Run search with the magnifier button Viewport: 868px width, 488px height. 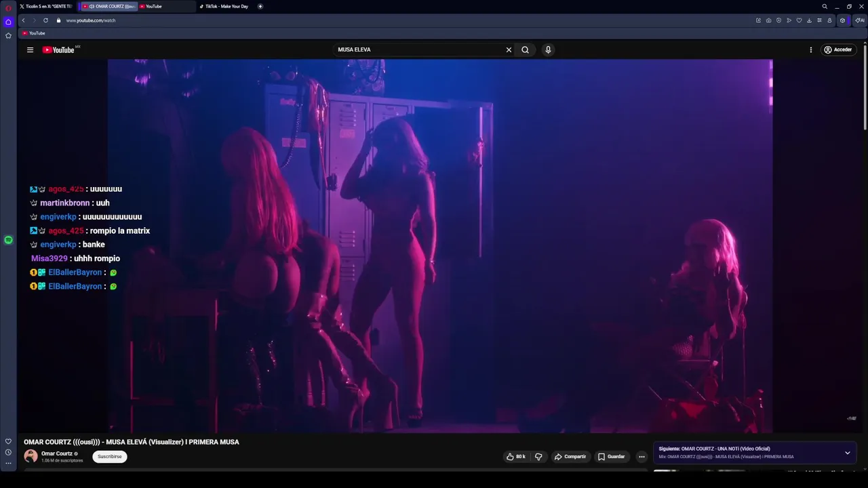(525, 49)
